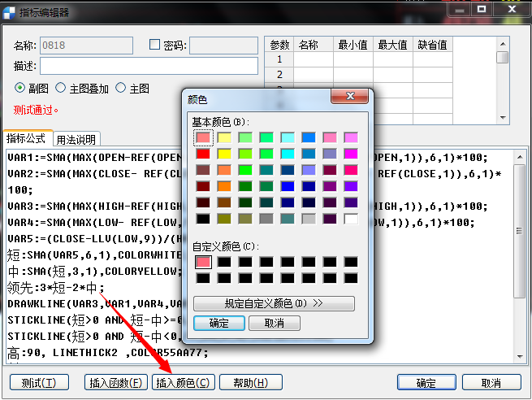Select the first custom color swatch
This screenshot has height=400, width=532.
point(203,262)
